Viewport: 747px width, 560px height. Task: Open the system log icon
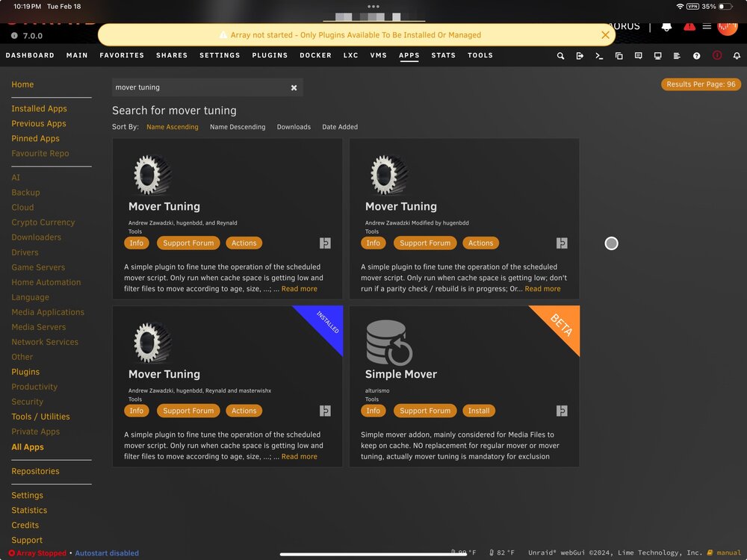point(677,56)
